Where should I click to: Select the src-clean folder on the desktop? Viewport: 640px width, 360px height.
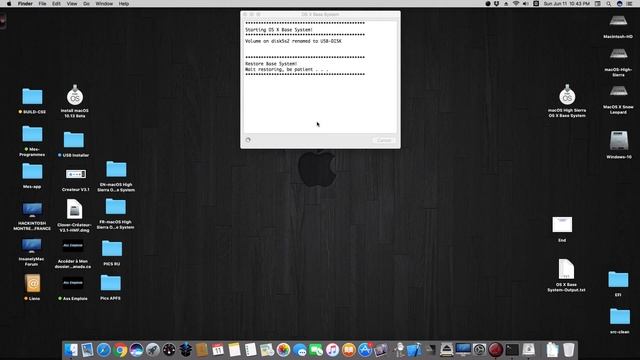coord(620,317)
